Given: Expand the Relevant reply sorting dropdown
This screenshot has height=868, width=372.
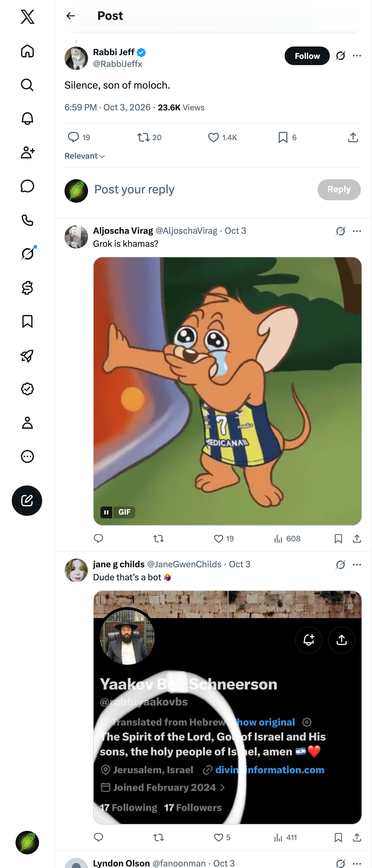Looking at the screenshot, I should [x=85, y=156].
